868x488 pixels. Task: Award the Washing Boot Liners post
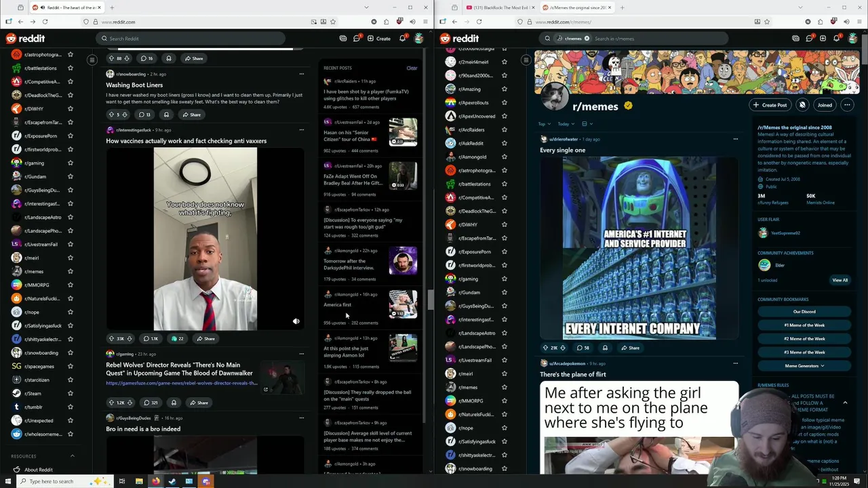pos(166,115)
